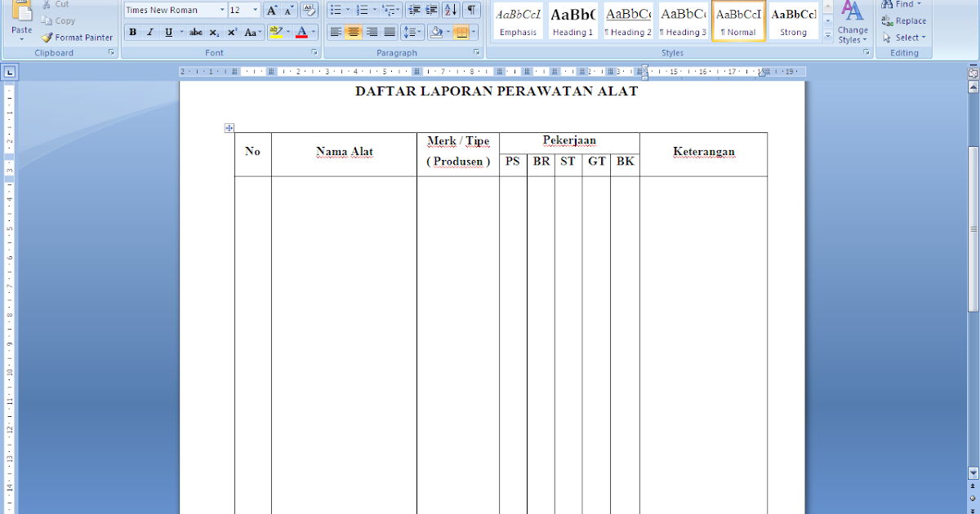
Task: Apply Strikethrough to text
Action: 195,32
